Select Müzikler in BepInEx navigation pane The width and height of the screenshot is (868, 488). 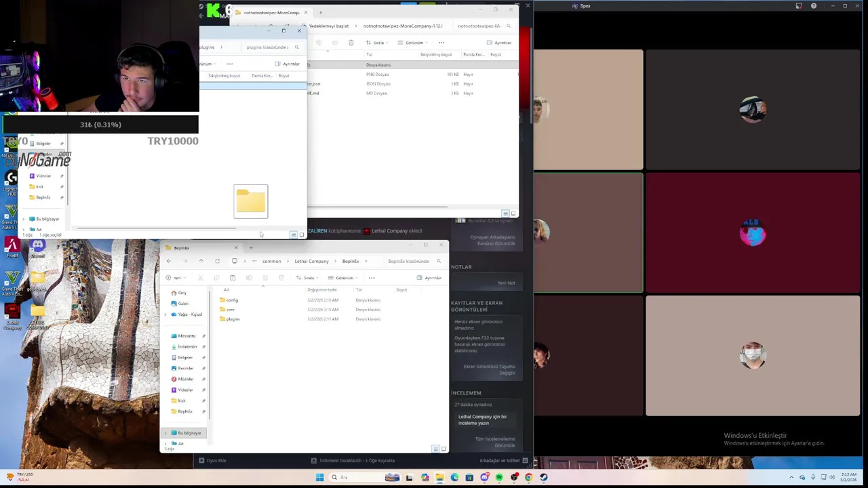coord(182,380)
